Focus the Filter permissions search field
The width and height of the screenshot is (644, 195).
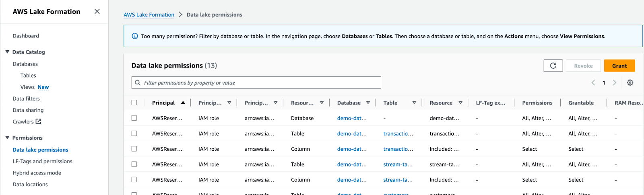click(x=256, y=82)
